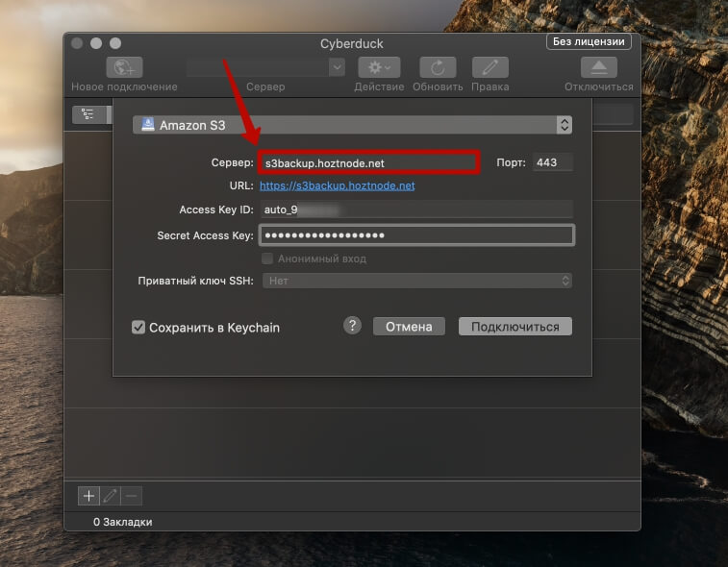The height and width of the screenshot is (567, 728).
Task: Click the Без лицензии button
Action: click(x=589, y=41)
